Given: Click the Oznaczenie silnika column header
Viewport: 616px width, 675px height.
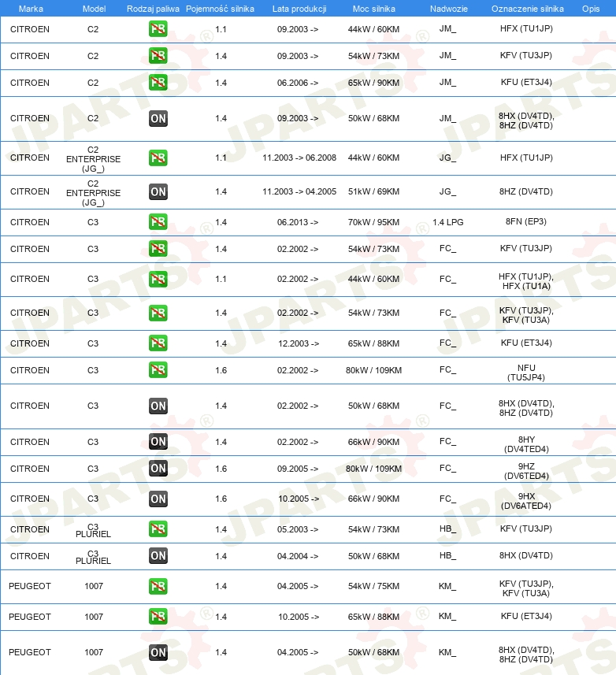Looking at the screenshot, I should [x=527, y=9].
